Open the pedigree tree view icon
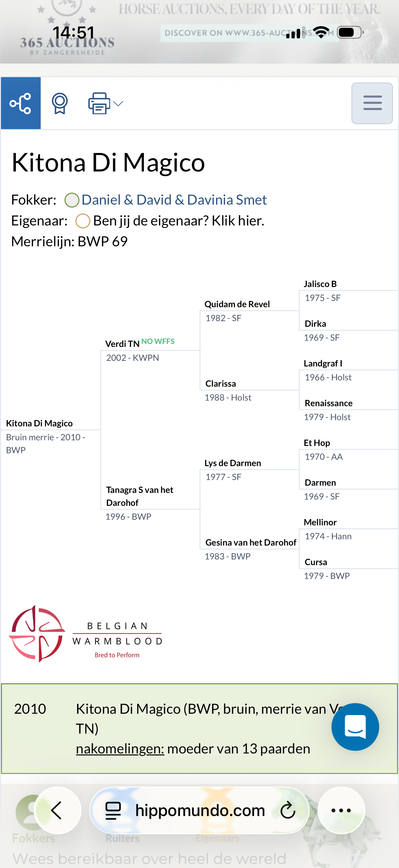The width and height of the screenshot is (399, 868). 21,103
